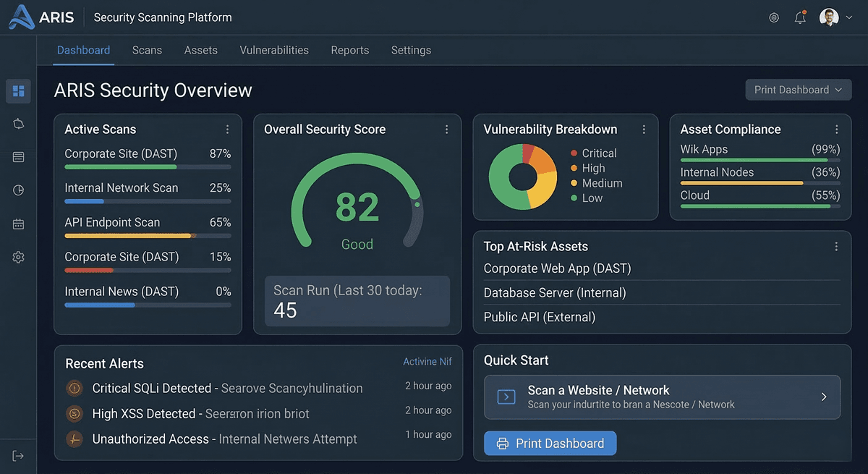Expand the user profile chevron menu
This screenshot has height=474, width=868.
849,17
